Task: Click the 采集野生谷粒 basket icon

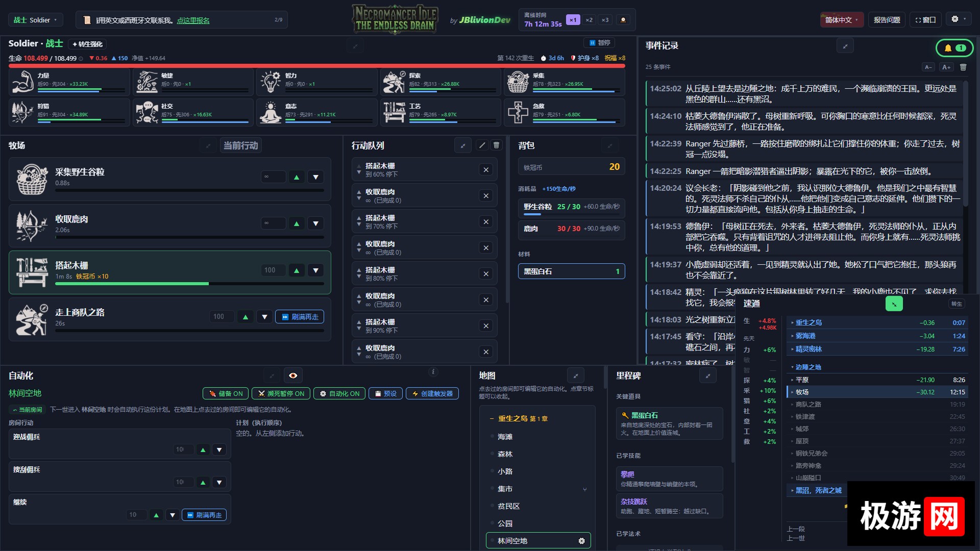Action: [32, 179]
